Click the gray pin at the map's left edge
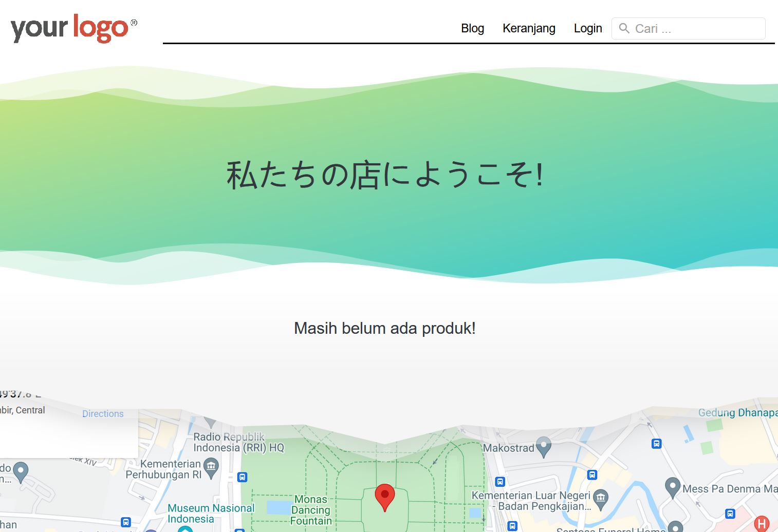Image resolution: width=778 pixels, height=532 pixels. click(x=21, y=471)
